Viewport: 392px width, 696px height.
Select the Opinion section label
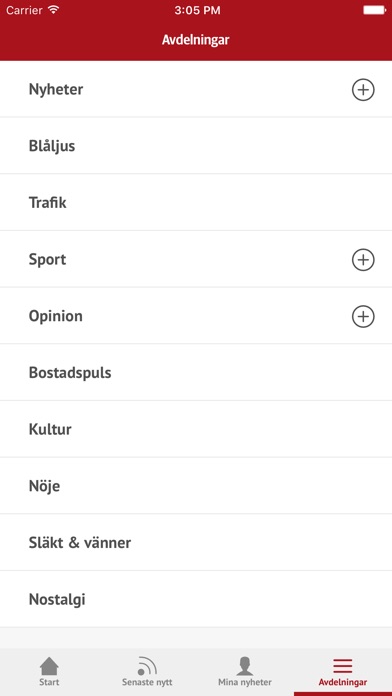pos(55,316)
